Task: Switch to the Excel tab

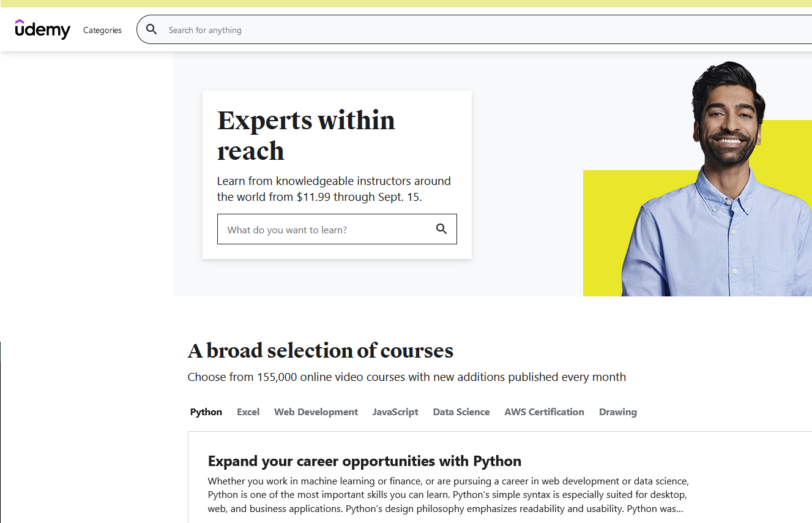Action: click(x=248, y=412)
